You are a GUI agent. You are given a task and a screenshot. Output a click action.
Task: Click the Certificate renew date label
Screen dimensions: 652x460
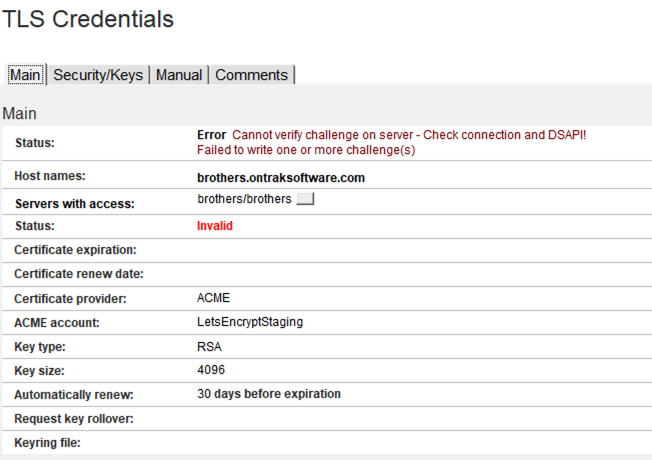79,274
